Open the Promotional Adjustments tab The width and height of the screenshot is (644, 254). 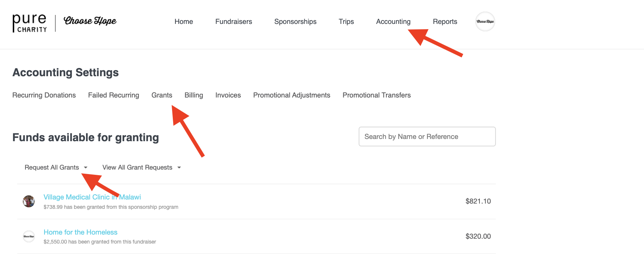(291, 95)
